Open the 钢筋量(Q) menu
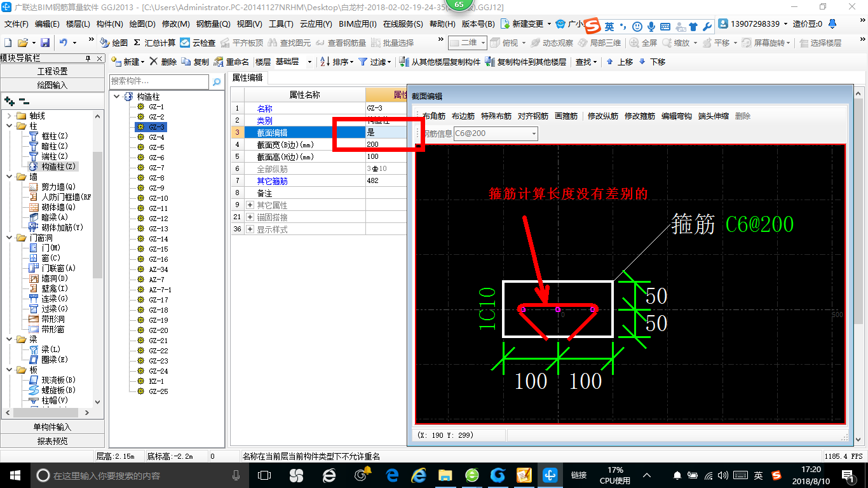 tap(214, 24)
